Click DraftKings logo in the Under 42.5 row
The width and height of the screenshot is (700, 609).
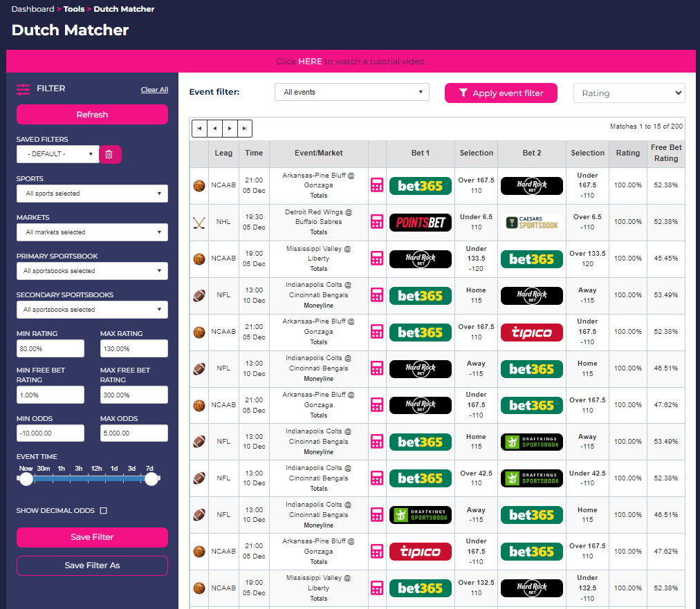(532, 479)
